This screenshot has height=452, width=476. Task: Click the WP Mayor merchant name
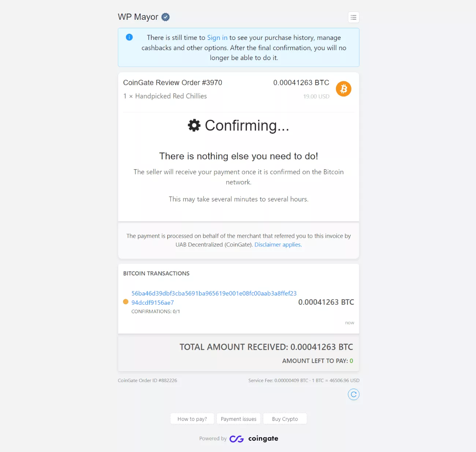point(138,17)
